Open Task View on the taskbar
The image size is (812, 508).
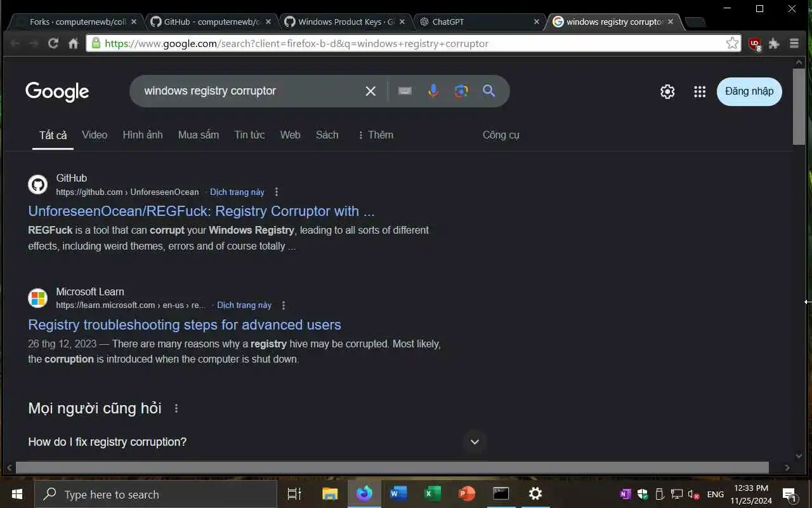294,494
